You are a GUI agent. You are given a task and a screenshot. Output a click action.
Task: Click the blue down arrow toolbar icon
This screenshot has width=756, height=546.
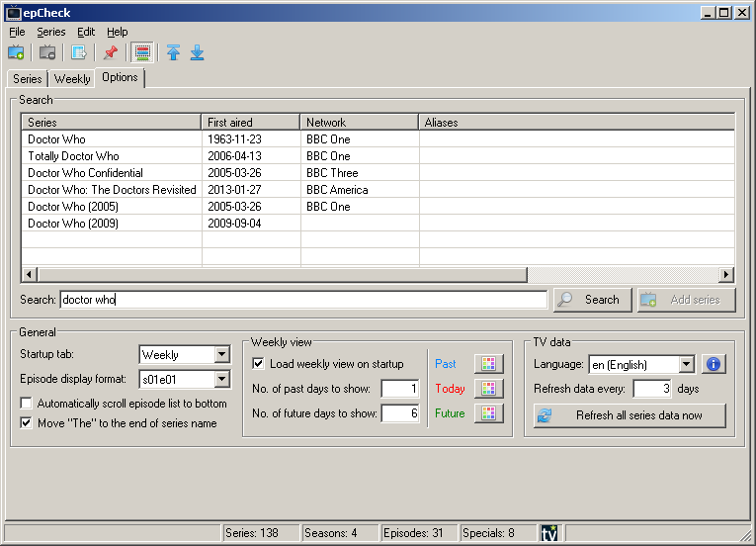coord(198,52)
